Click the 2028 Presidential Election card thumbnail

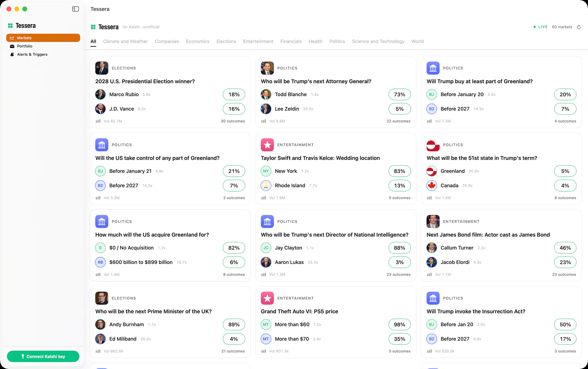(102, 68)
